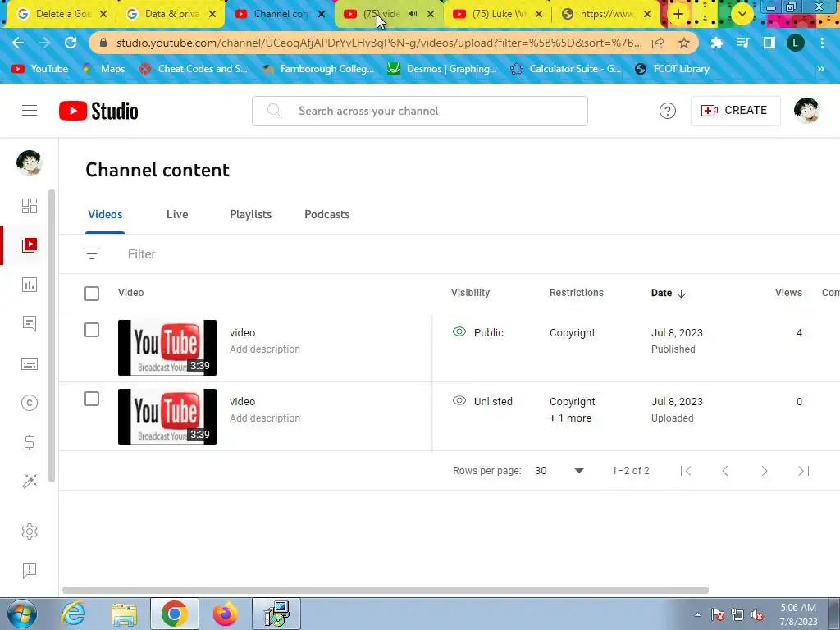Switch to the 'Data & priva' browser tab

pos(171,14)
